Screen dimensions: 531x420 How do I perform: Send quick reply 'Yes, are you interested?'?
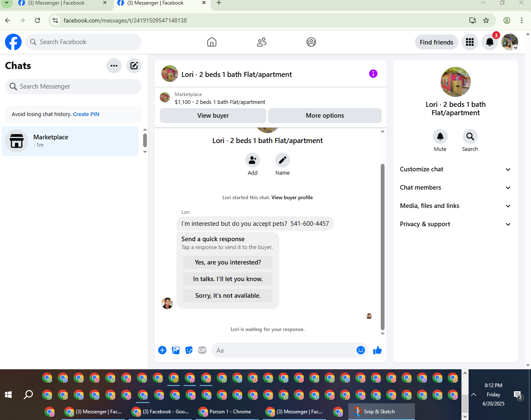pos(228,262)
